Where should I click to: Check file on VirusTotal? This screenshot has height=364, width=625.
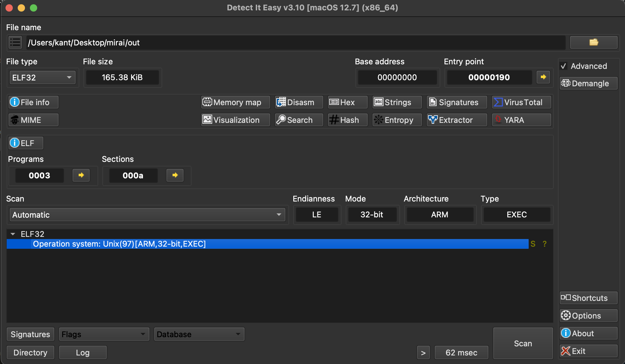tap(521, 102)
